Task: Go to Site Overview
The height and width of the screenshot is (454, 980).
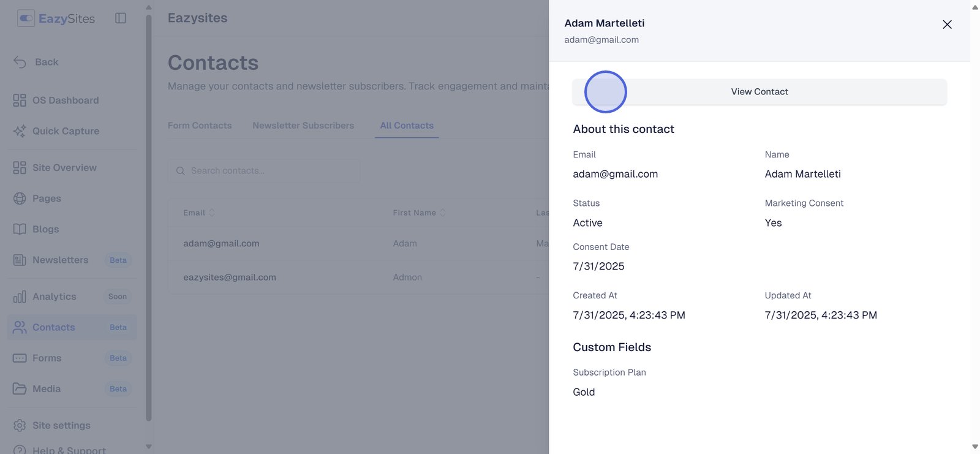Action: pos(64,168)
